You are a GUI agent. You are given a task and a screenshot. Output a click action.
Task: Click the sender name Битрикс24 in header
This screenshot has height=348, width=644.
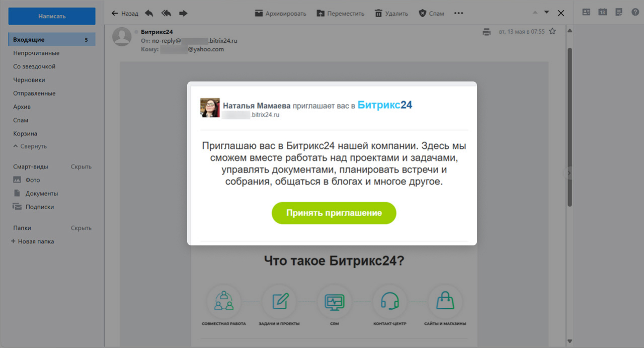point(157,32)
